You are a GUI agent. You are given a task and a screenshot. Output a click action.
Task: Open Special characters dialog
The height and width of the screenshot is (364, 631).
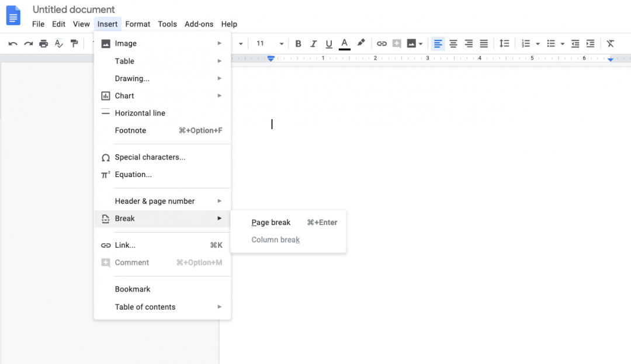tap(162, 157)
